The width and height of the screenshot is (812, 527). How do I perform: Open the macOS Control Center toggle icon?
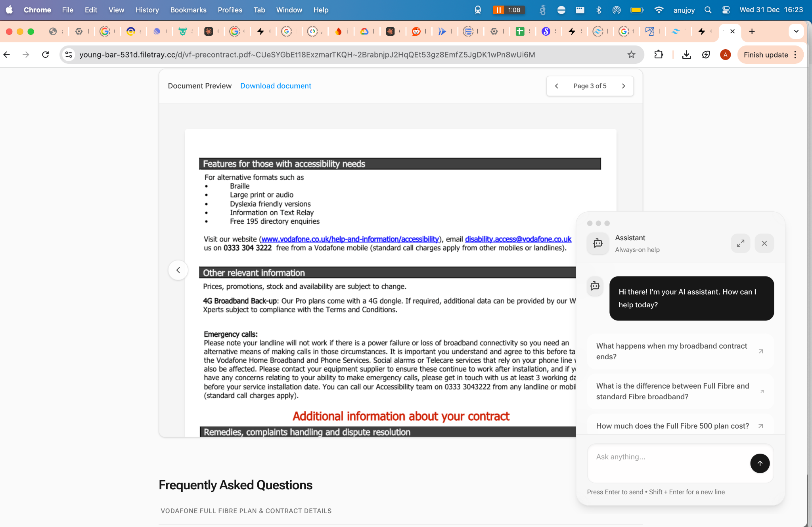point(726,10)
